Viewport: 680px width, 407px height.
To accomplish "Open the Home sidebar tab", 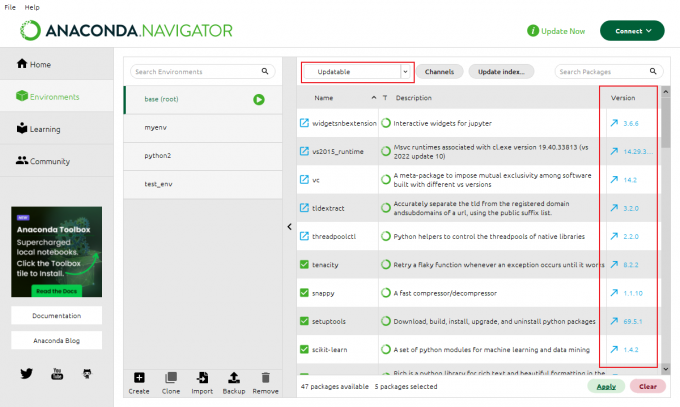I will tap(56, 64).
